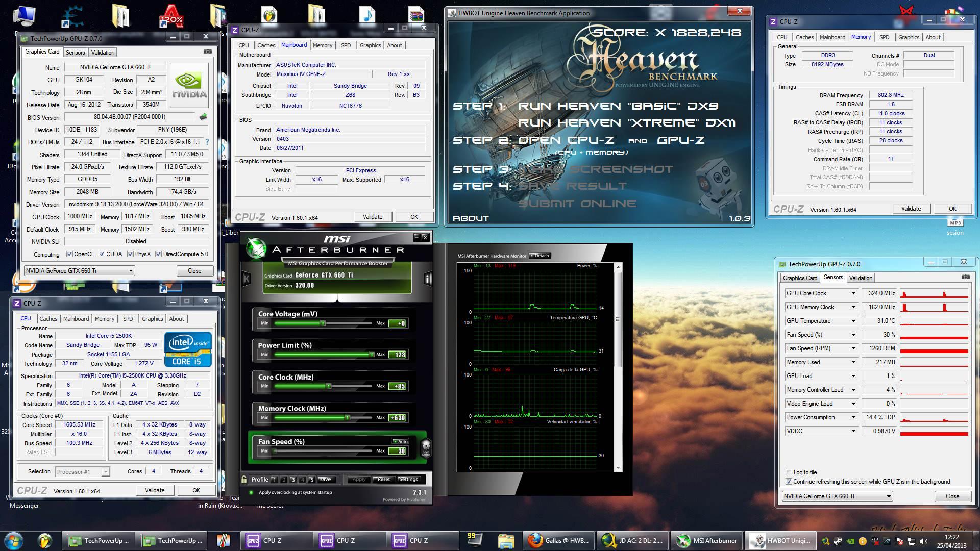Click the Memory Clock (MHz) slider handle
Image resolution: width=980 pixels, height=551 pixels.
pos(348,418)
